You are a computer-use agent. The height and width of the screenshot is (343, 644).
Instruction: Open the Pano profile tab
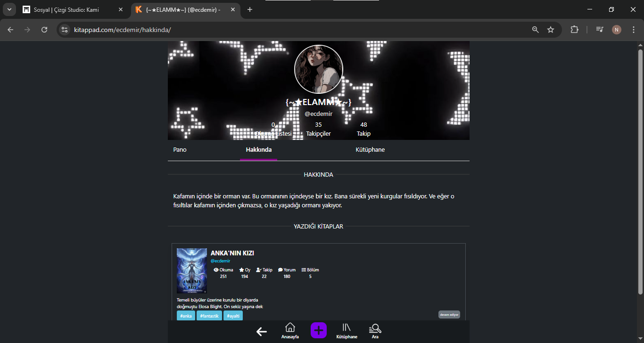180,150
